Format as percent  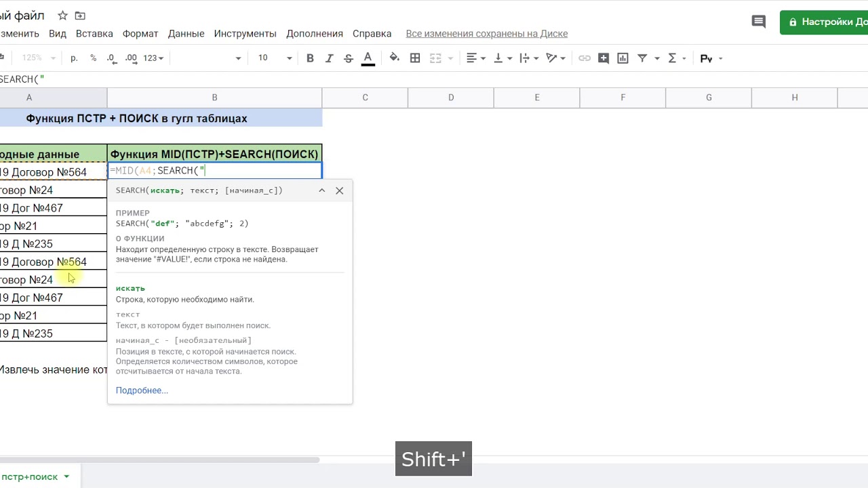(x=94, y=58)
